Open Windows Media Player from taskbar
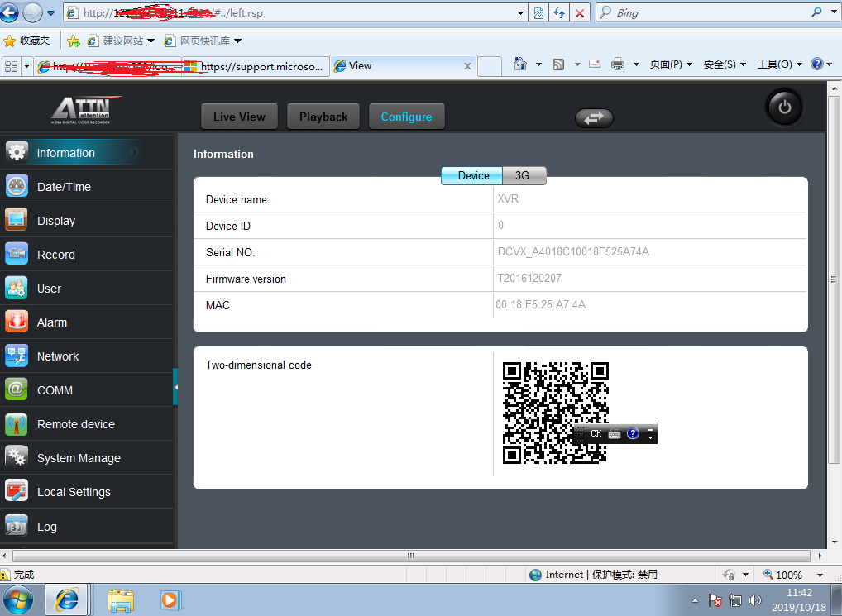Viewport: 842px width, 616px height. [171, 600]
